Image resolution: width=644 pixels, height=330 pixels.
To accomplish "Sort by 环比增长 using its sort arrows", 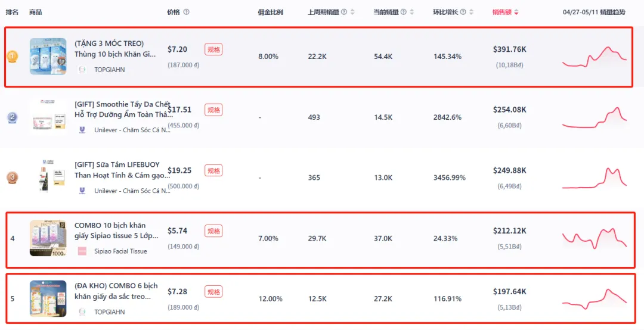I will click(472, 12).
